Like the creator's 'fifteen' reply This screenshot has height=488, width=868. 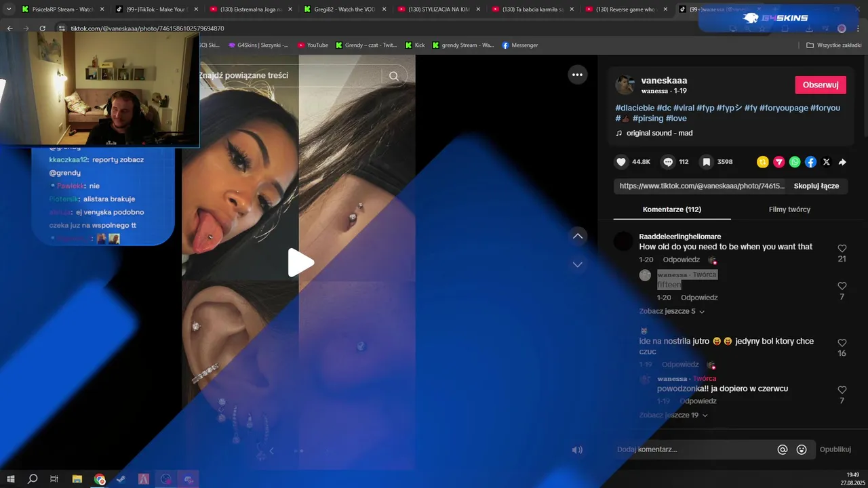click(842, 286)
